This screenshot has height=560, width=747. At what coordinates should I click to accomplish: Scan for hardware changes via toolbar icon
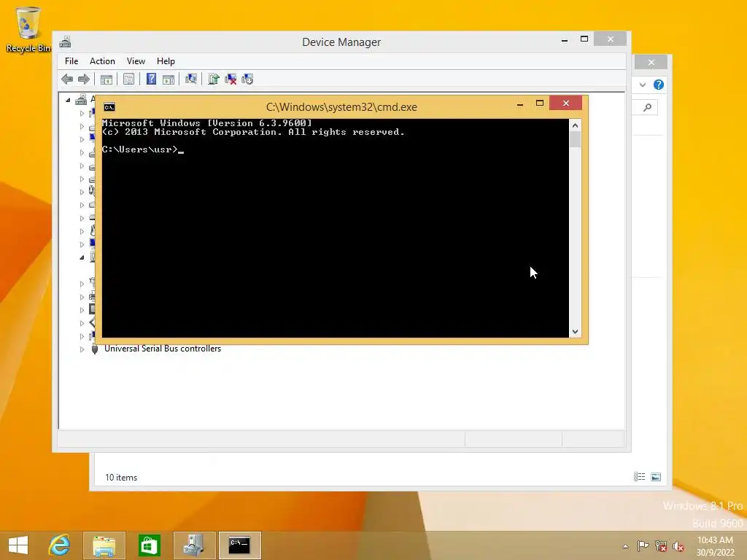tap(191, 79)
